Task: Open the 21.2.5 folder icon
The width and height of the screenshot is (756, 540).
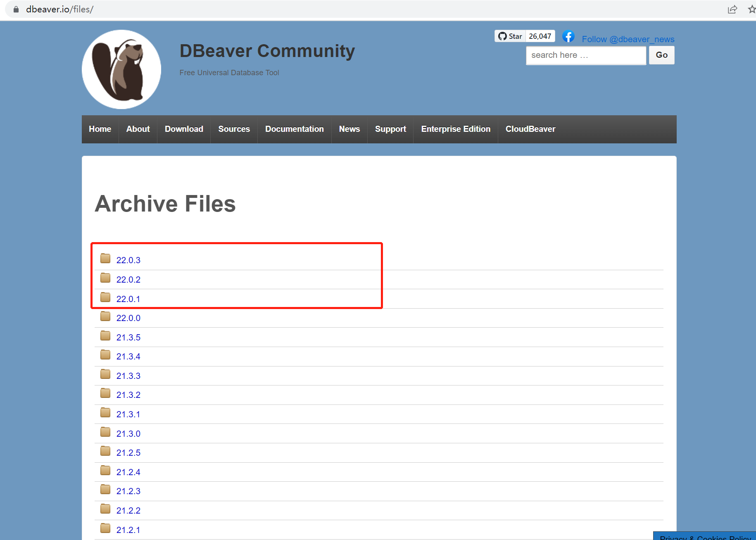Action: [x=105, y=451]
